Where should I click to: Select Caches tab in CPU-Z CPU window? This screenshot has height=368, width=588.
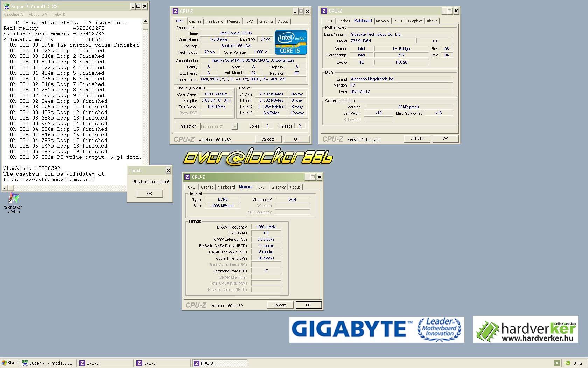pyautogui.click(x=195, y=21)
